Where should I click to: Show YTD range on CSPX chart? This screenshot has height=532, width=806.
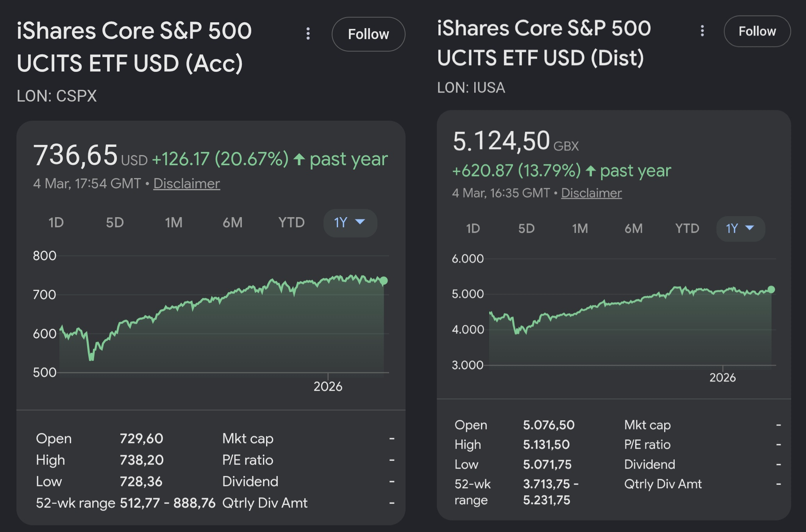click(291, 223)
